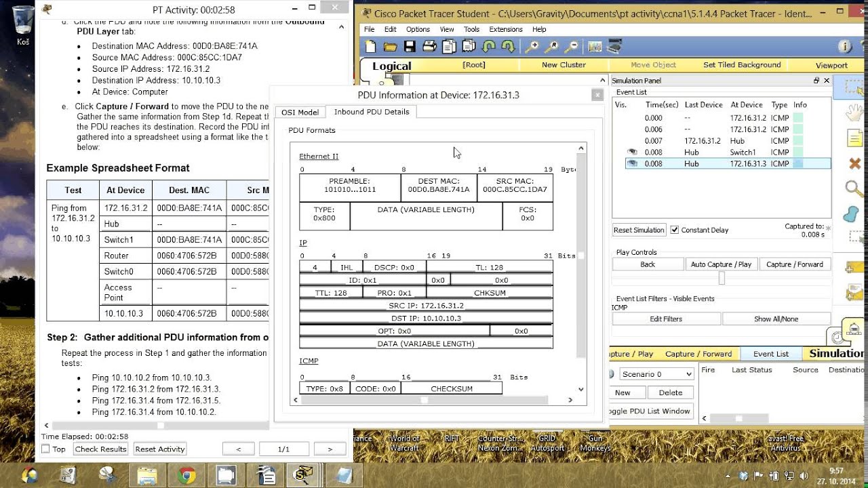Open Google Chrome from the taskbar

click(x=186, y=475)
